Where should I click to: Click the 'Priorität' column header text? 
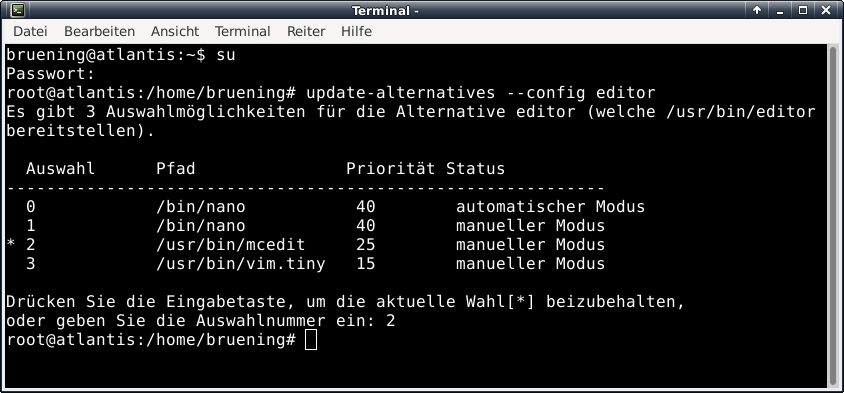click(x=390, y=169)
